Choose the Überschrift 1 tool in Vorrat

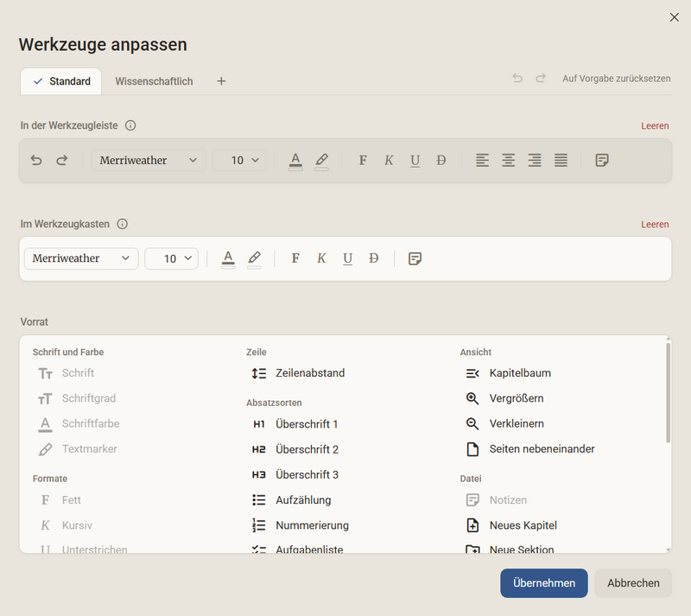click(x=294, y=424)
